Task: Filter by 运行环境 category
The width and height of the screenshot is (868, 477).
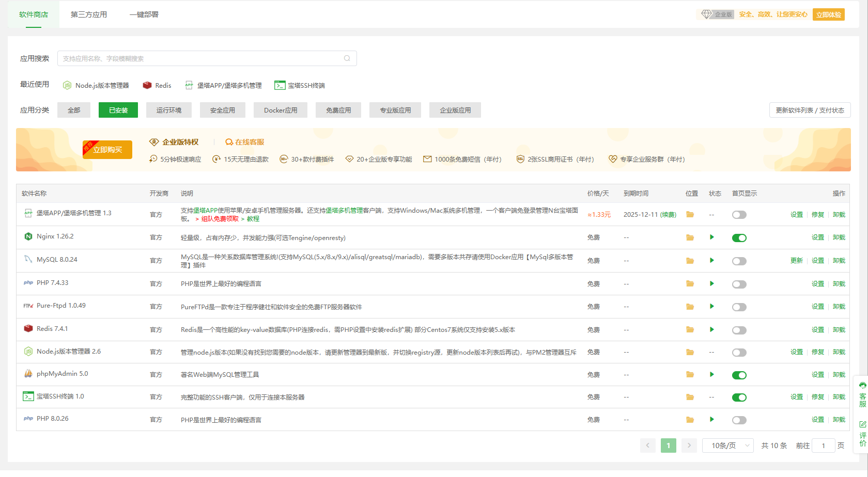Action: click(169, 110)
